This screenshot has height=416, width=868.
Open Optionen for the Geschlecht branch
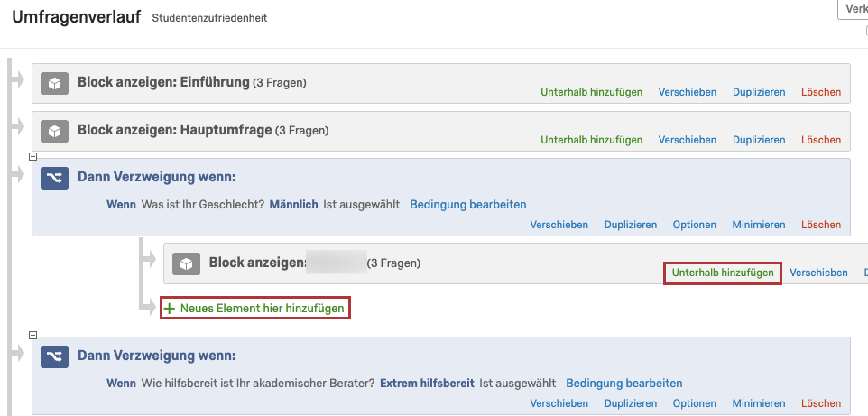point(694,225)
